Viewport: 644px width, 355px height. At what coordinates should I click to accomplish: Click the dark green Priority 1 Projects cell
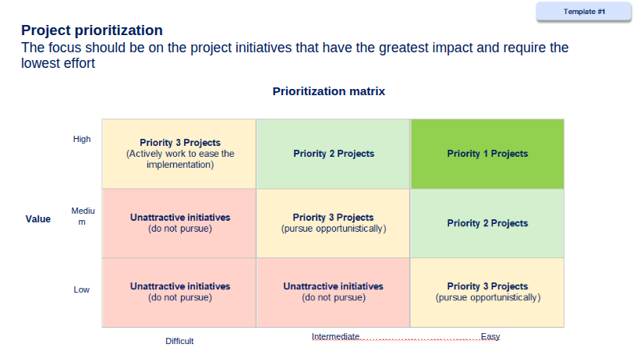click(x=487, y=154)
